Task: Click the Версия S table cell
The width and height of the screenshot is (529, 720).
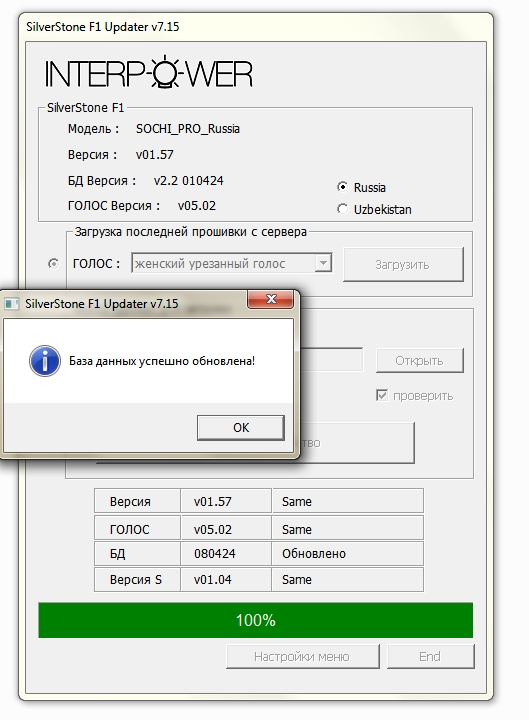Action: point(137,579)
